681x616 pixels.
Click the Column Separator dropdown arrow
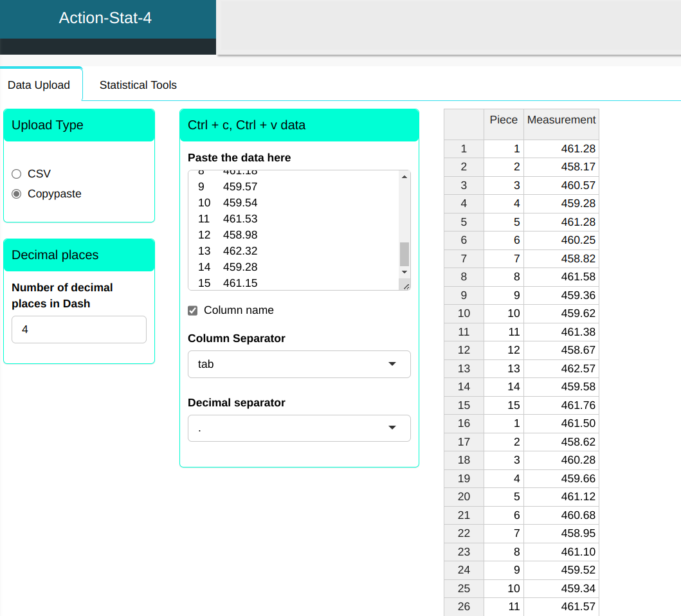tap(392, 364)
